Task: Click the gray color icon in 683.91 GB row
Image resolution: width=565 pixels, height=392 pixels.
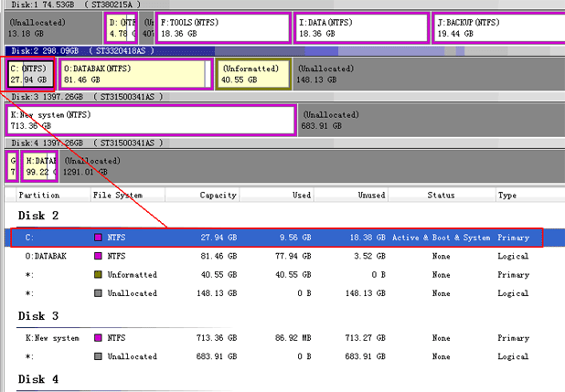Action: tap(98, 356)
